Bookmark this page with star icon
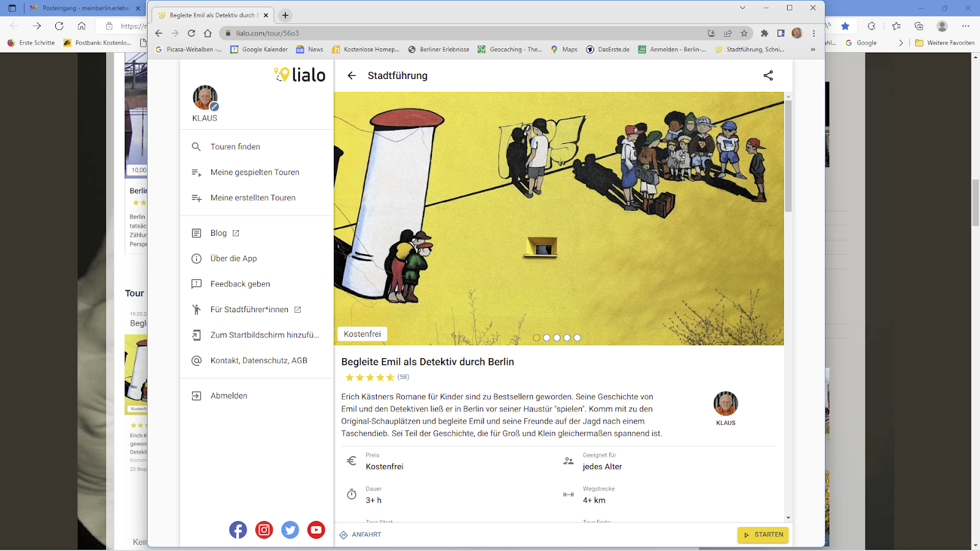The width and height of the screenshot is (980, 551). click(x=744, y=33)
